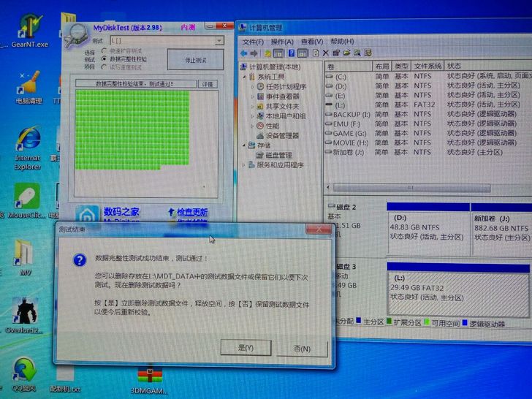
Task: Open the test drive dropdown showing L
Action: tap(219, 41)
